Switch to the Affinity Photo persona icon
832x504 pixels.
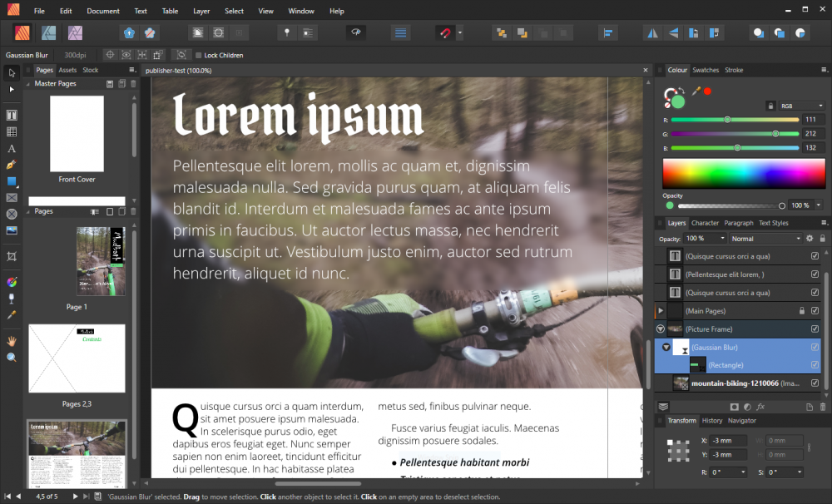click(x=49, y=33)
